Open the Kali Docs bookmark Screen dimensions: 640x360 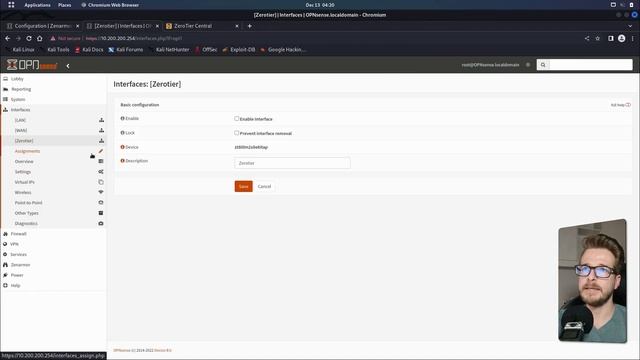tap(89, 49)
